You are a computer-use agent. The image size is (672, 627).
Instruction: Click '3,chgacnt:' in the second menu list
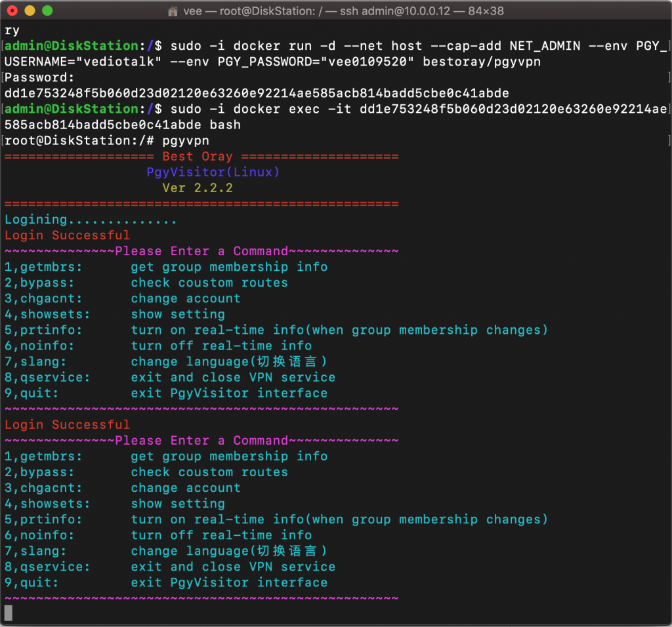[x=43, y=488]
